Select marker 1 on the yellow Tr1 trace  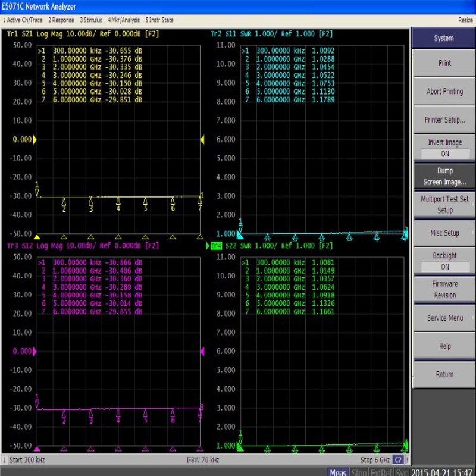pyautogui.click(x=37, y=189)
